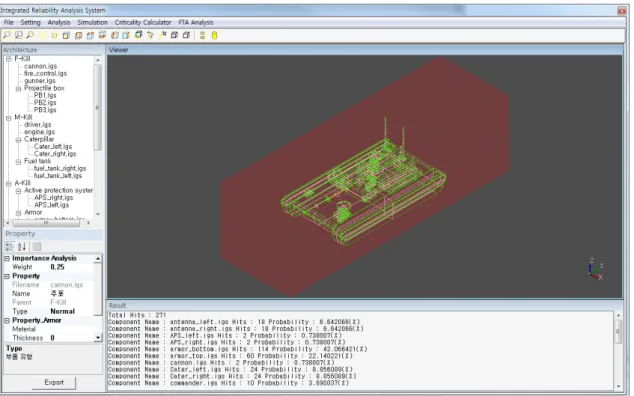Click the commander.igs result line
The height and width of the screenshot is (396, 634).
pos(228,383)
